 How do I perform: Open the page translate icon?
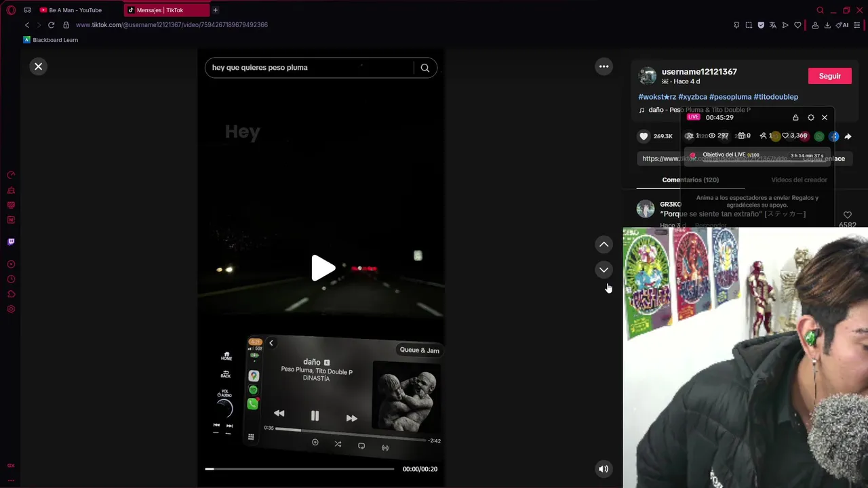pos(773,25)
